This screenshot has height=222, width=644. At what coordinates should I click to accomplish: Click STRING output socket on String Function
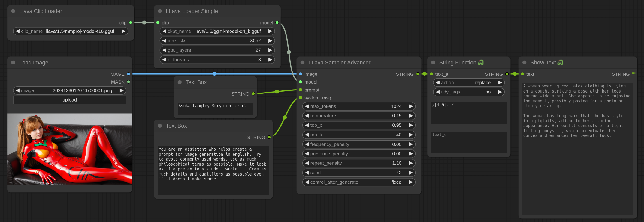point(507,74)
